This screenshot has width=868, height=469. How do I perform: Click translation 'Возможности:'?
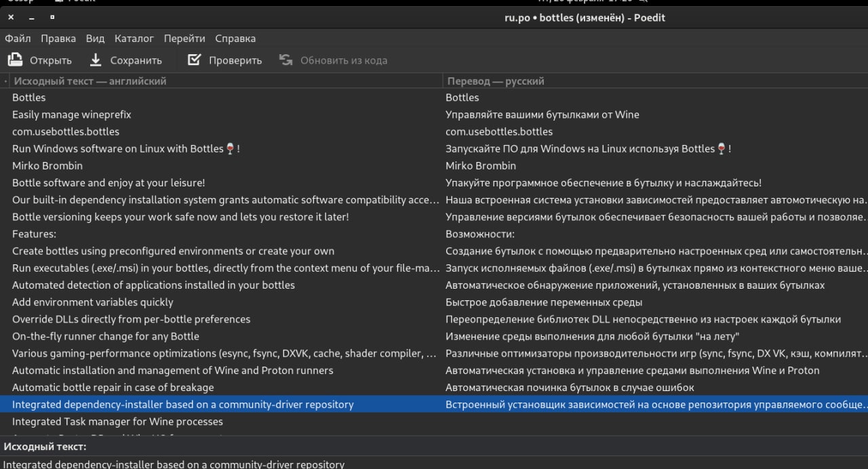click(480, 234)
